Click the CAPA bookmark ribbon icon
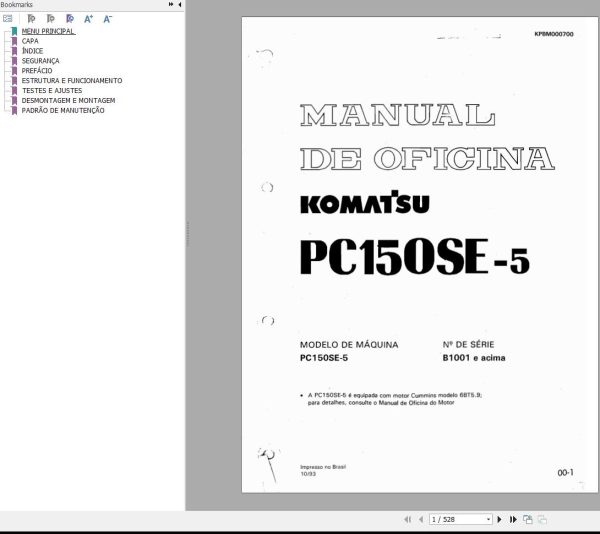Screen dimensions: 600x534 pyautogui.click(x=14, y=41)
